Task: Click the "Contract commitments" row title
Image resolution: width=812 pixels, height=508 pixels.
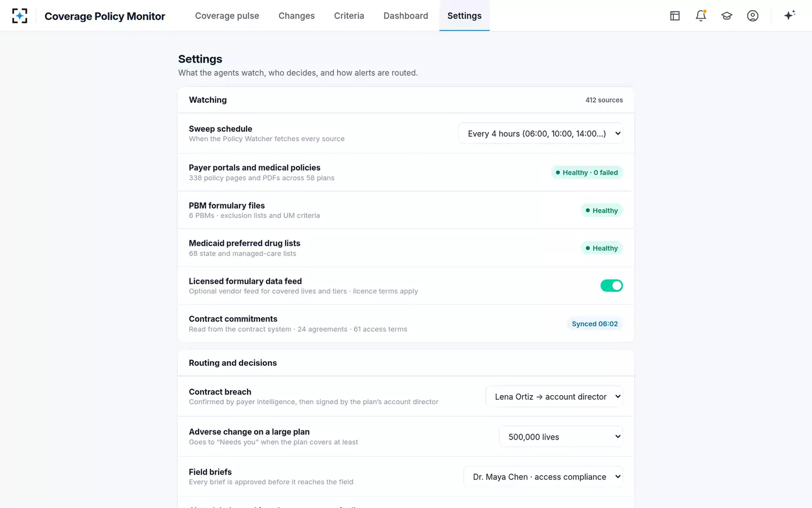Action: click(233, 319)
